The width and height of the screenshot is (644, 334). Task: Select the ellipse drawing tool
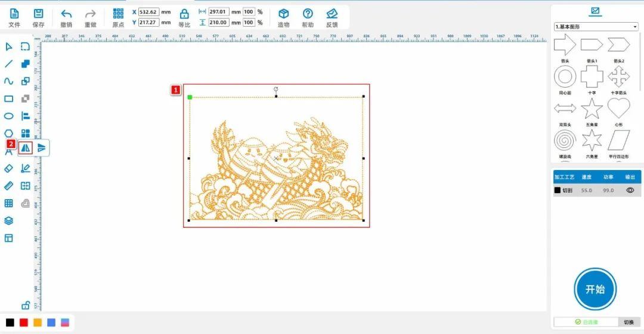(x=9, y=116)
